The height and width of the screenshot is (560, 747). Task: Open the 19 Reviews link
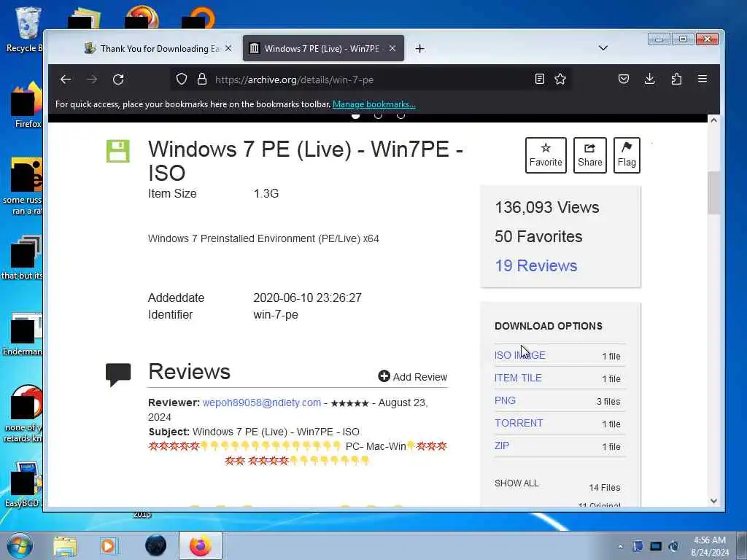coord(536,265)
